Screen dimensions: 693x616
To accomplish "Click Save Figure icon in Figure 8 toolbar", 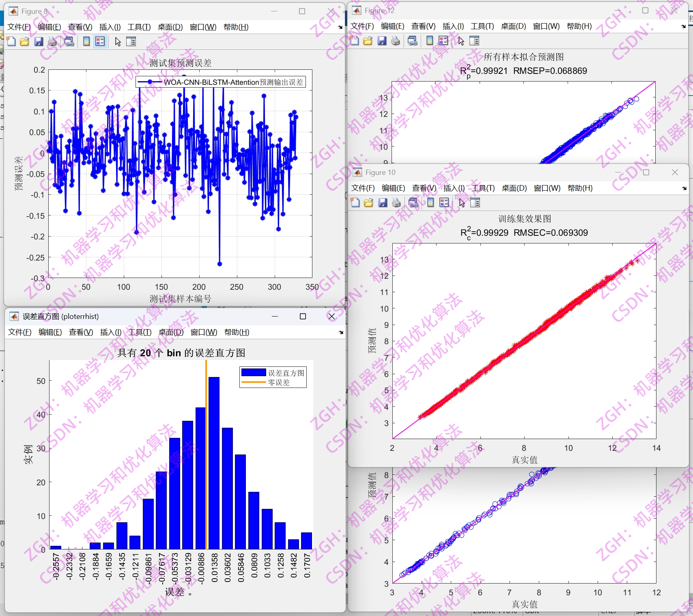I will [39, 41].
